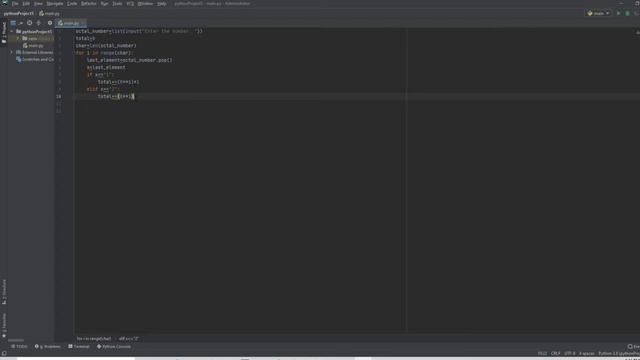This screenshot has width=640, height=360.
Task: Click the green Run button
Action: pos(618,13)
